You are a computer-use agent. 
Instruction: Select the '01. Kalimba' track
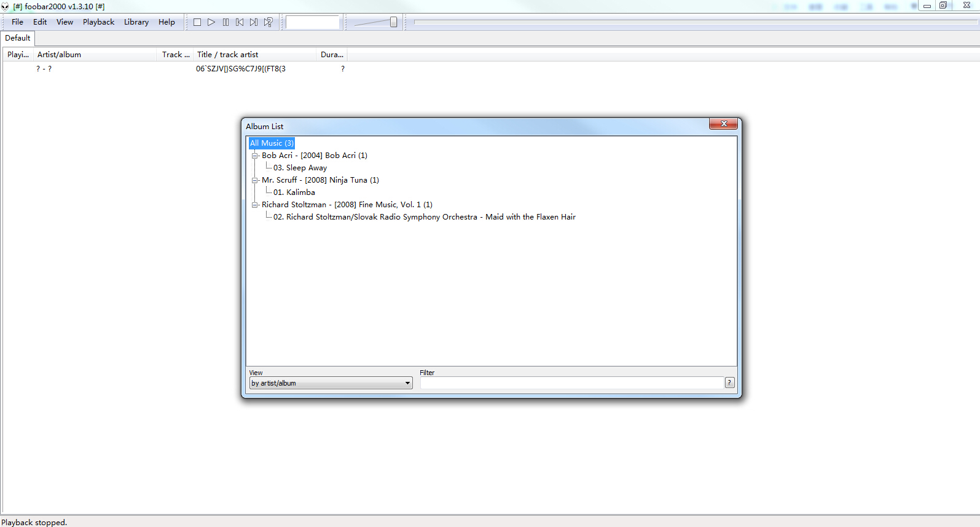[x=294, y=192]
